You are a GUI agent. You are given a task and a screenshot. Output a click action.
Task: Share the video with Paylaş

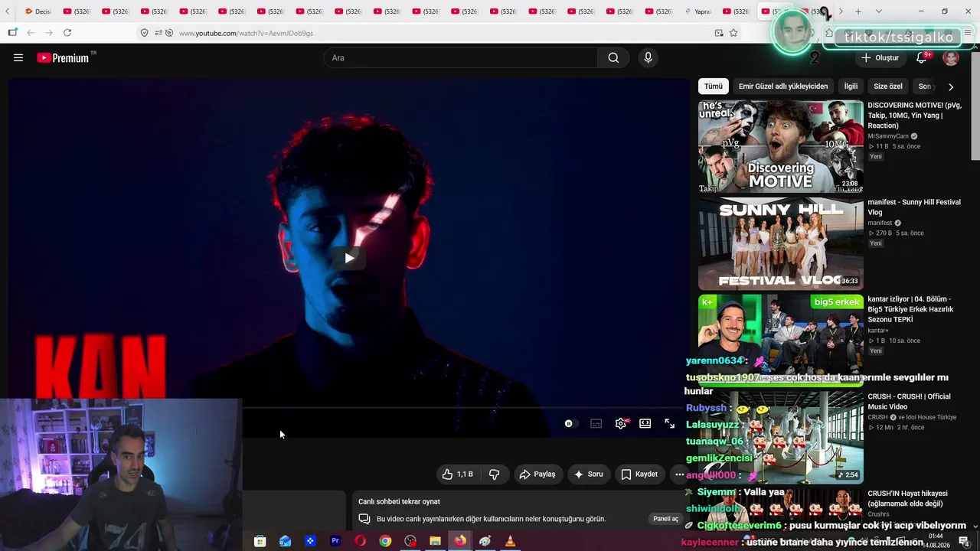pyautogui.click(x=537, y=474)
